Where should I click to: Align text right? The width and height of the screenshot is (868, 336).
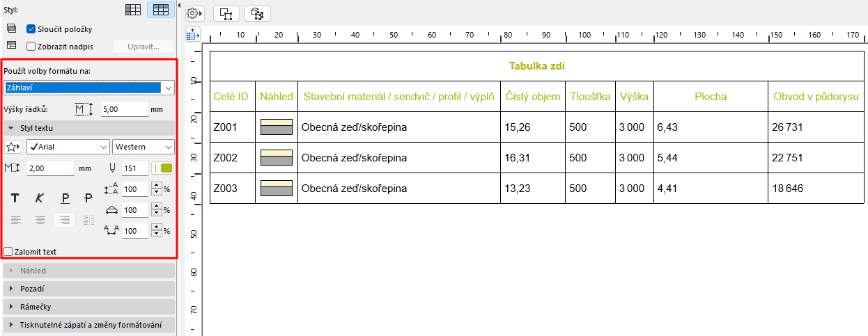pyautogui.click(x=65, y=220)
